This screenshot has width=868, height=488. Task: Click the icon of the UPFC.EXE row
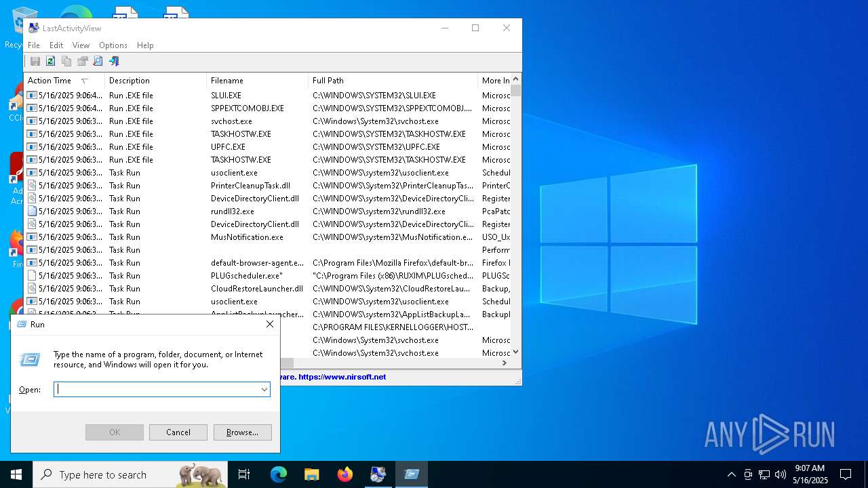[x=32, y=147]
